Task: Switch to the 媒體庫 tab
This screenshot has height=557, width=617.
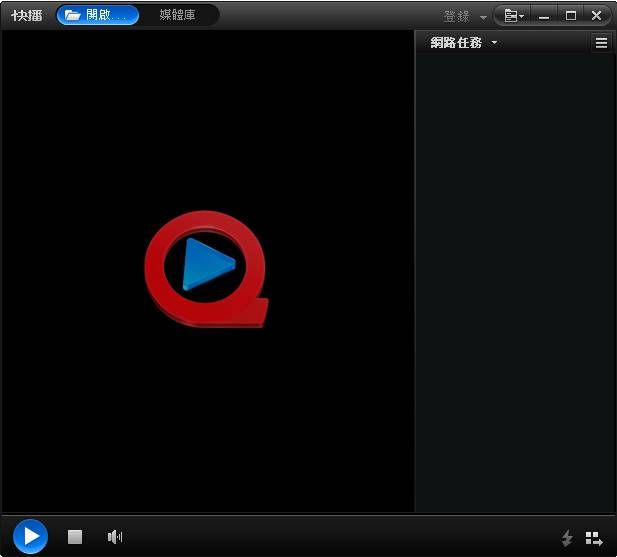Action: (x=178, y=15)
